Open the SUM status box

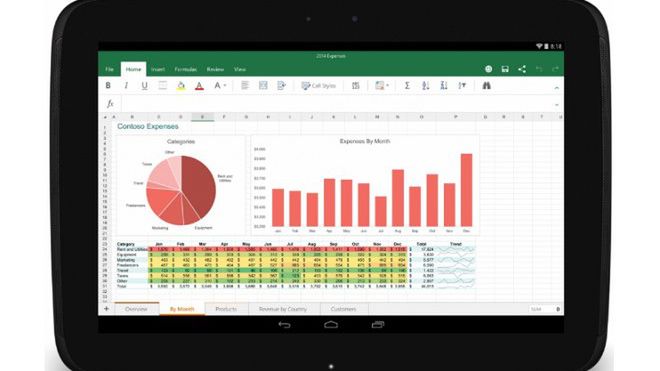pyautogui.click(x=545, y=309)
